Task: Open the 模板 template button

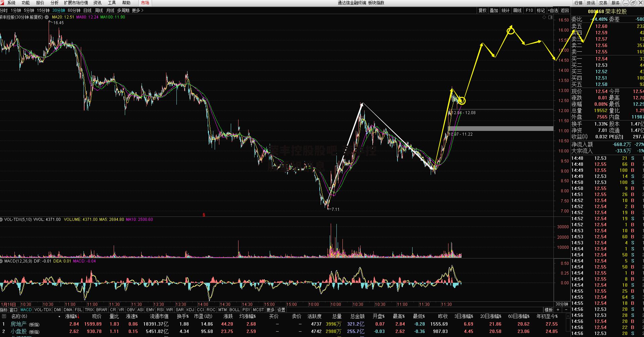Action: tap(548, 310)
